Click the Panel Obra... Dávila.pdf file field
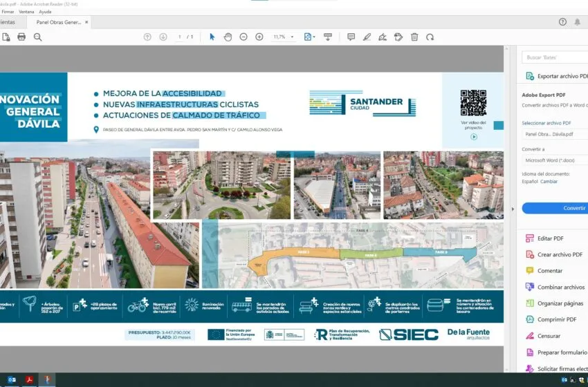This screenshot has width=588, height=387. click(x=555, y=134)
